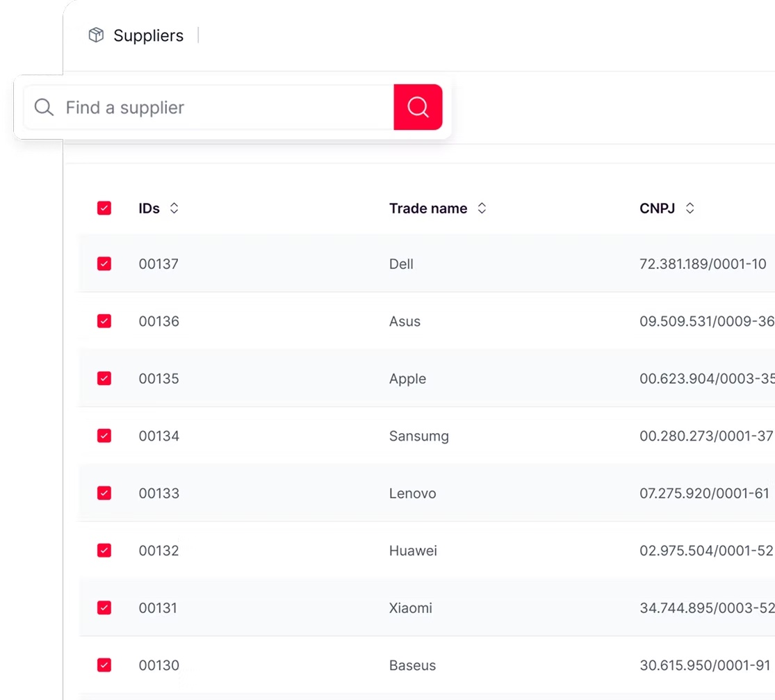Uncheck the Asus row checkbox

point(104,321)
